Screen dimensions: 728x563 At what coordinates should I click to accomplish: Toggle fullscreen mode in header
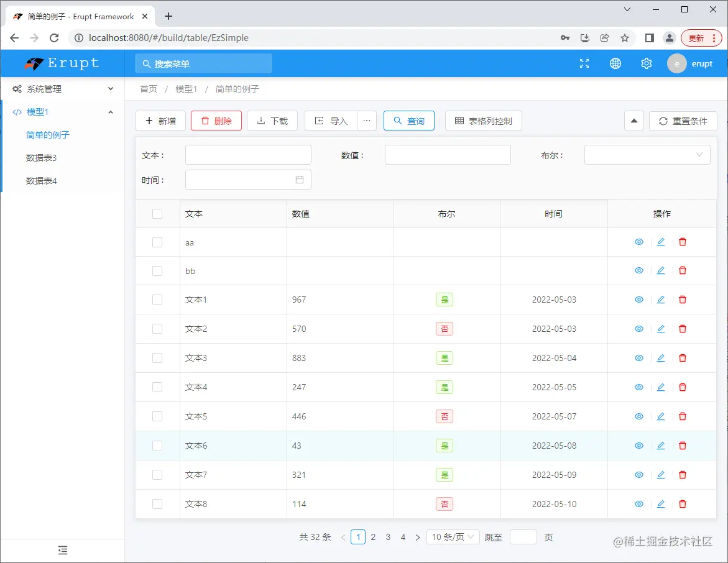[x=584, y=63]
